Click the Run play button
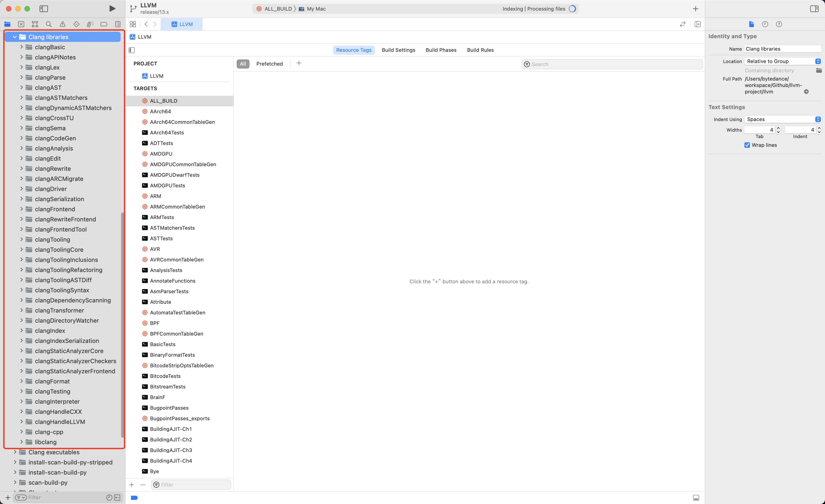Screen dimensions: 825x504 pos(112,9)
